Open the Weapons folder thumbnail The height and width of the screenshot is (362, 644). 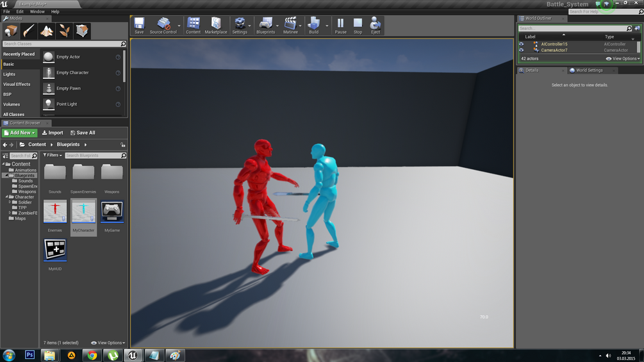click(112, 172)
